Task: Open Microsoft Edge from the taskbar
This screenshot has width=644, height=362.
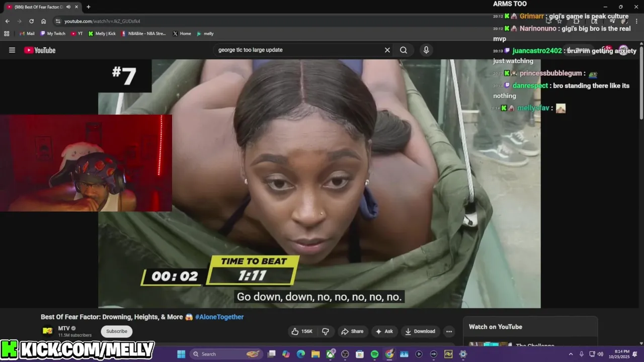Action: (x=301, y=354)
